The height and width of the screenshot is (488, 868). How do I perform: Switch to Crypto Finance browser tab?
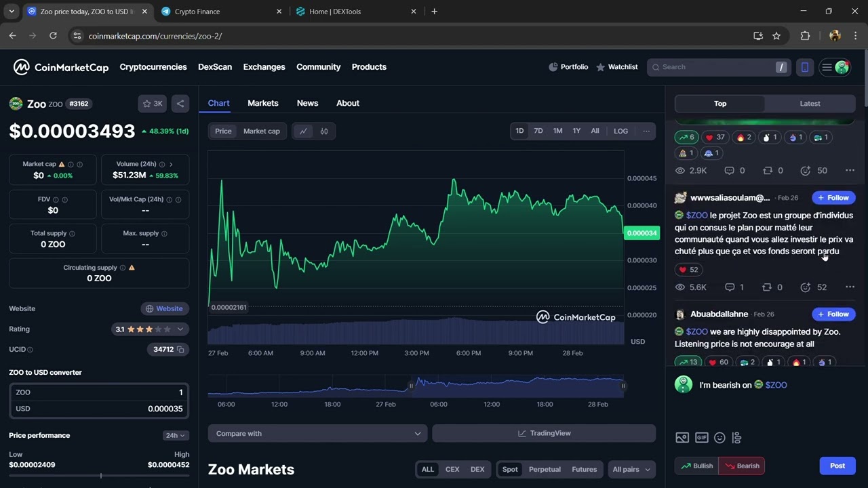[222, 12]
